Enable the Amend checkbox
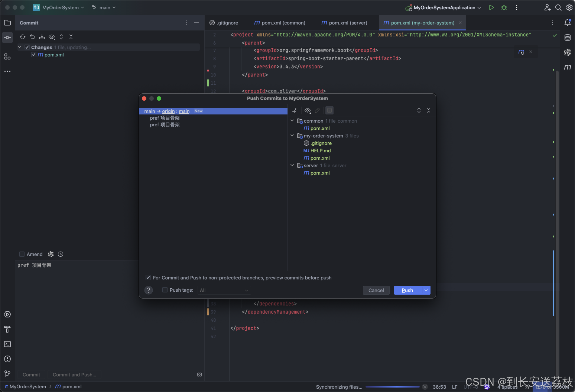This screenshot has width=575, height=392. tap(22, 254)
